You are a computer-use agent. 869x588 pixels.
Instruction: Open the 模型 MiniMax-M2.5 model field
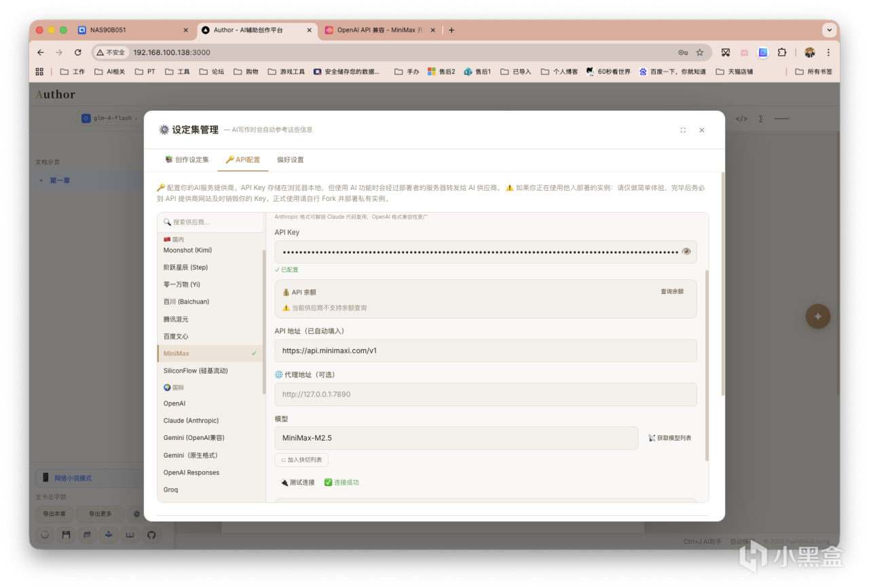(456, 438)
